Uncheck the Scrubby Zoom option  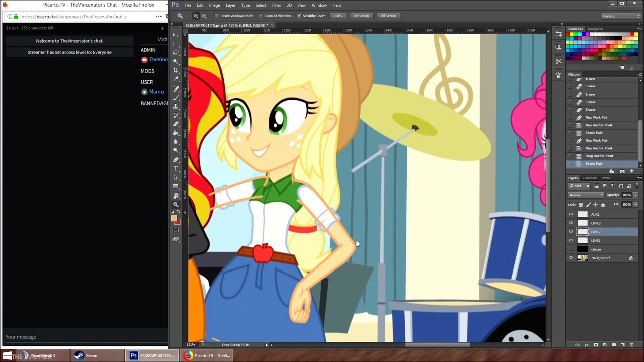click(x=299, y=16)
